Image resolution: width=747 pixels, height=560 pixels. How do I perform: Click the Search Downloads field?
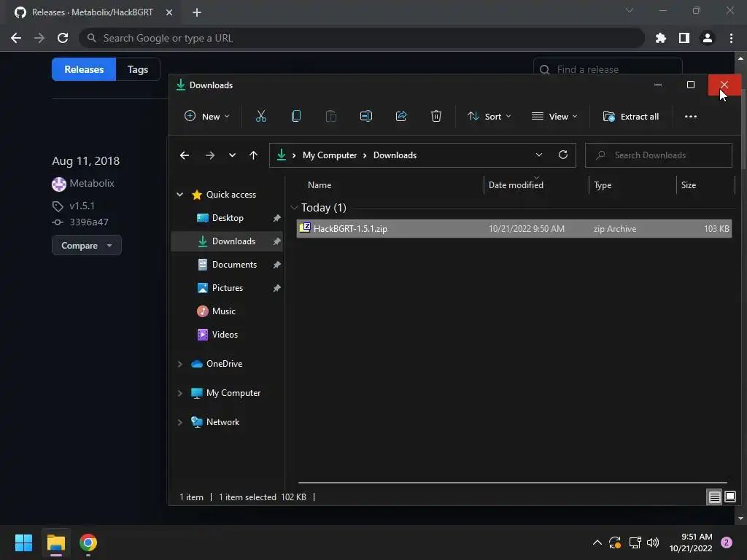coord(659,155)
